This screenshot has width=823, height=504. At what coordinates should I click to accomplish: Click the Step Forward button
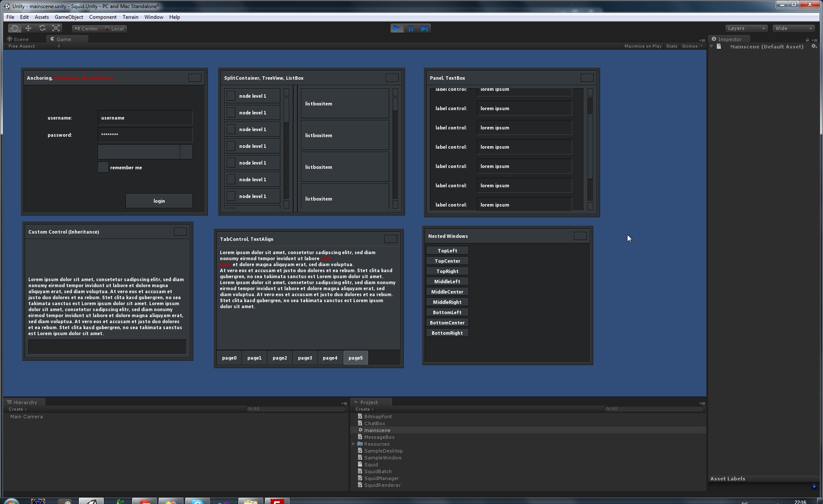(424, 28)
